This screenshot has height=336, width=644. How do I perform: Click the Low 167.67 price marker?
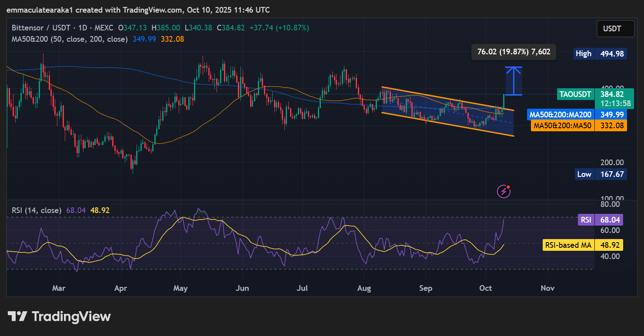[x=601, y=174]
